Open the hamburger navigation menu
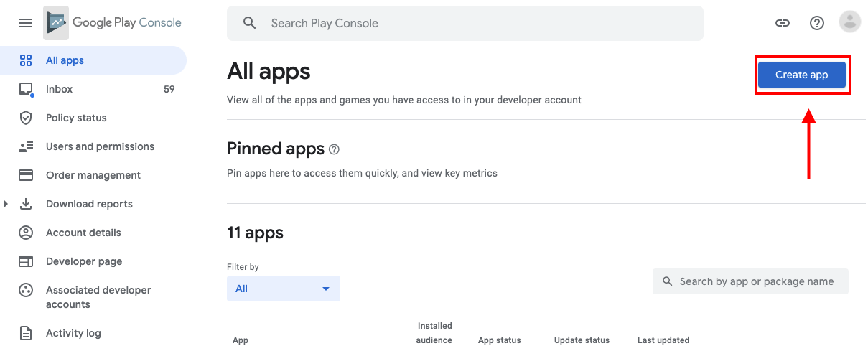868x351 pixels. pos(26,23)
